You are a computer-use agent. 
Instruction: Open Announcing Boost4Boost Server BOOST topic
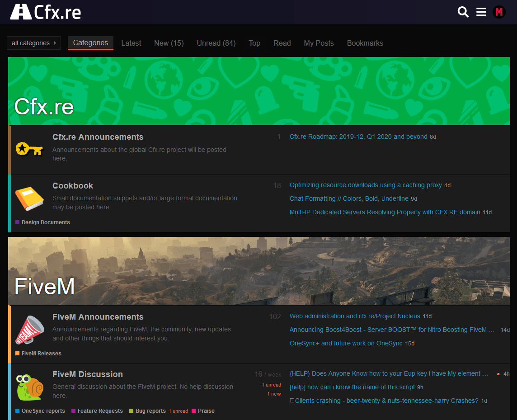(x=392, y=330)
